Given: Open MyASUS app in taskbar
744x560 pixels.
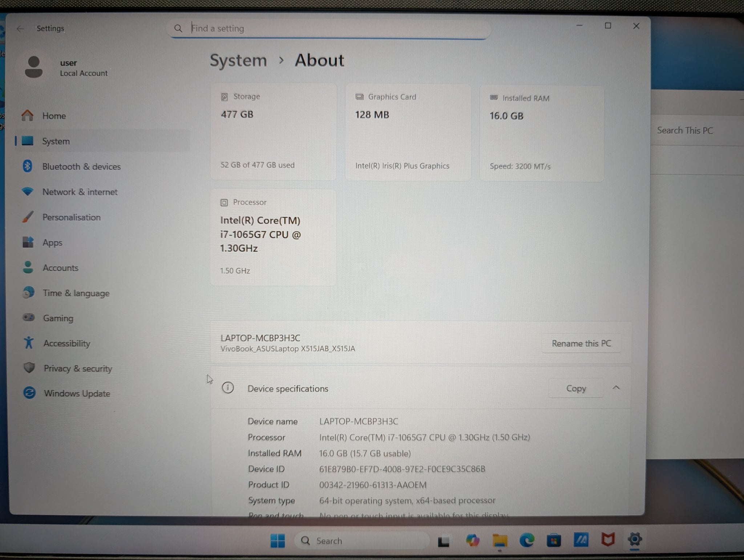Looking at the screenshot, I should click(x=581, y=540).
